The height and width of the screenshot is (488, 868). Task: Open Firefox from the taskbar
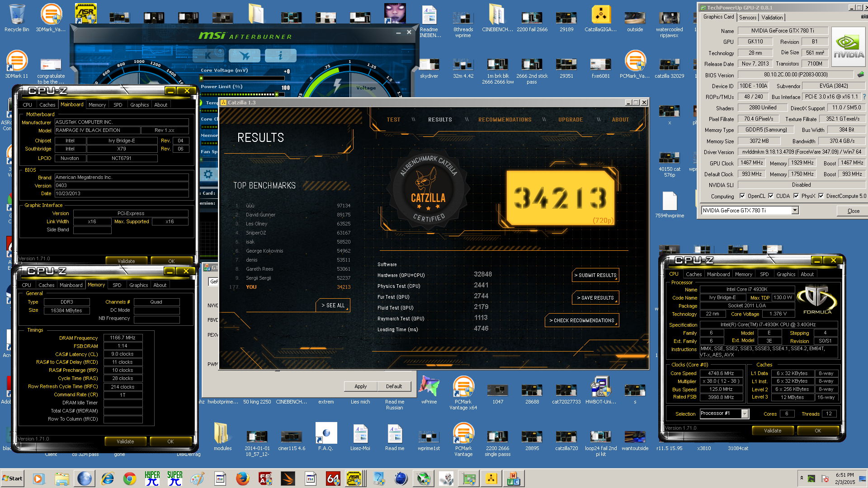(x=243, y=479)
